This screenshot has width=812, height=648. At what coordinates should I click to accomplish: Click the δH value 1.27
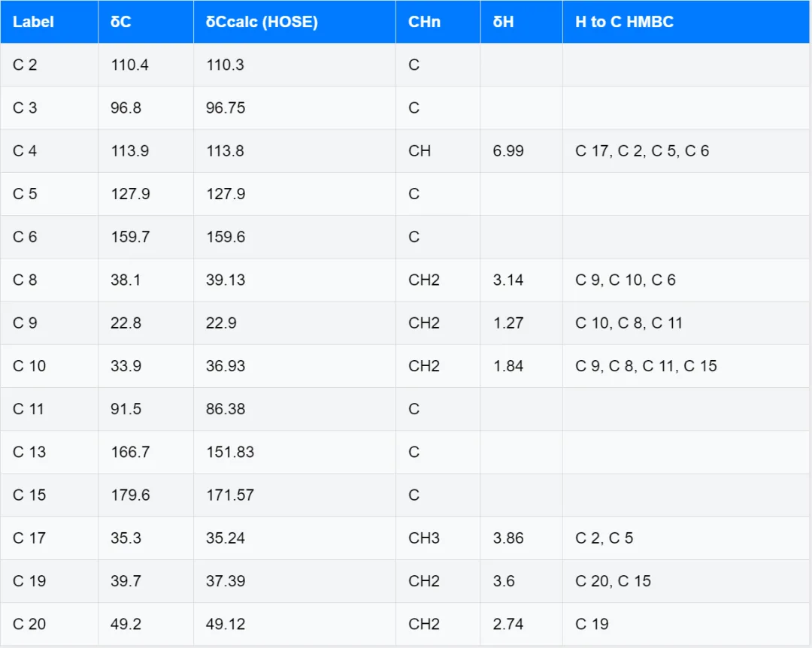pyautogui.click(x=508, y=322)
